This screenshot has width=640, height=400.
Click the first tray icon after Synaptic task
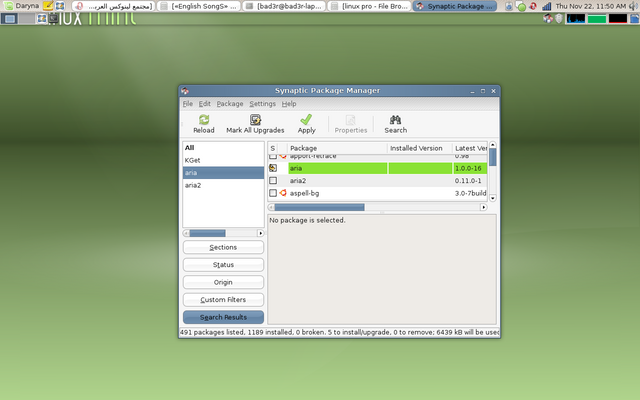(x=509, y=6)
